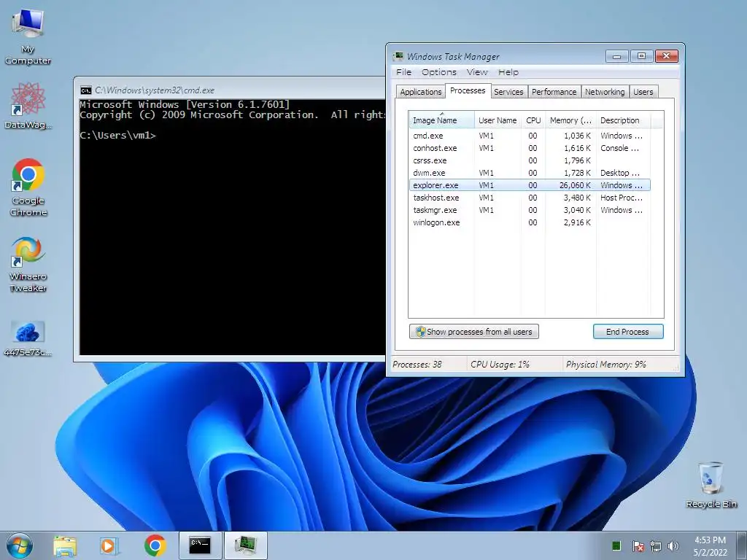Image resolution: width=747 pixels, height=560 pixels.
Task: Switch to the Users tab
Action: (643, 92)
